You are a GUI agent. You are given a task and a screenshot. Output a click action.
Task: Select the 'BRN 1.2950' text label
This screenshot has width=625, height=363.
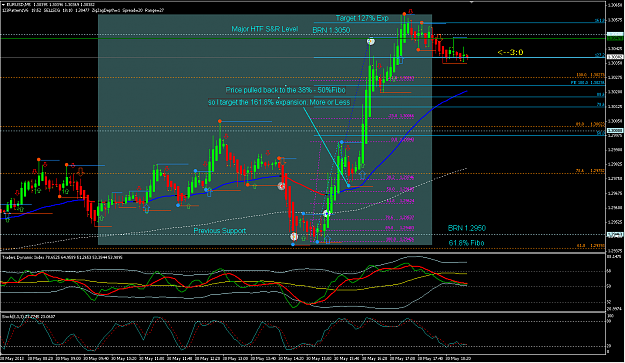coord(467,228)
